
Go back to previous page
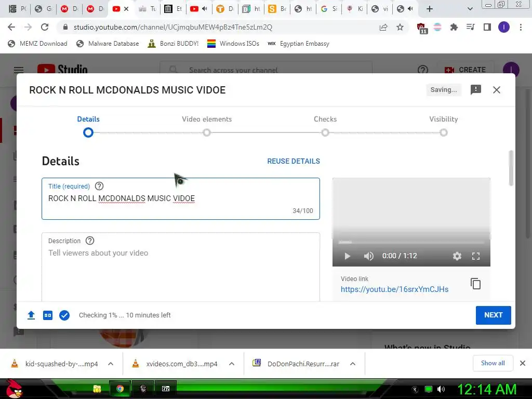[11, 27]
